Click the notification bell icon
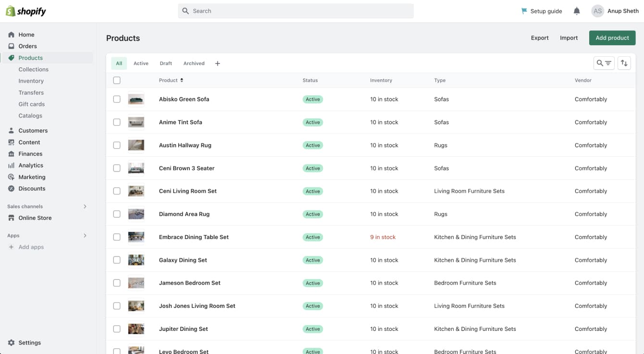644x354 pixels. point(577,11)
